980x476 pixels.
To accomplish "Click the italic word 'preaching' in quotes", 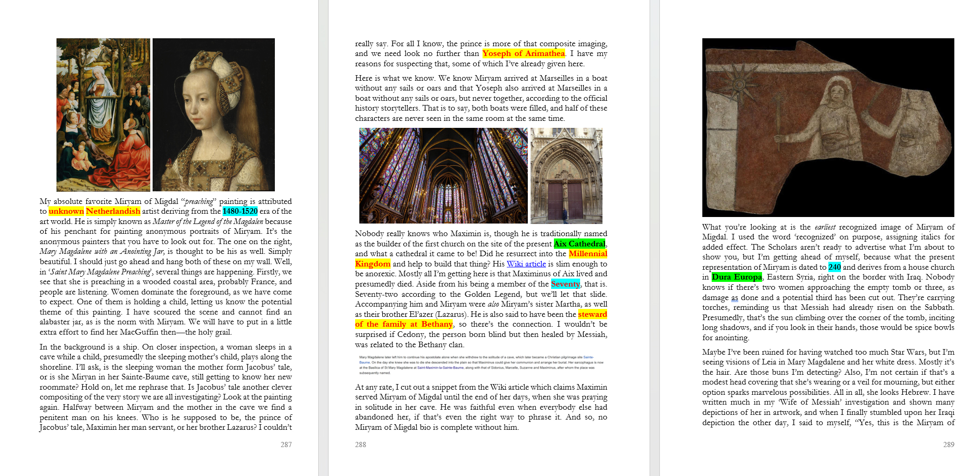I will (x=199, y=201).
